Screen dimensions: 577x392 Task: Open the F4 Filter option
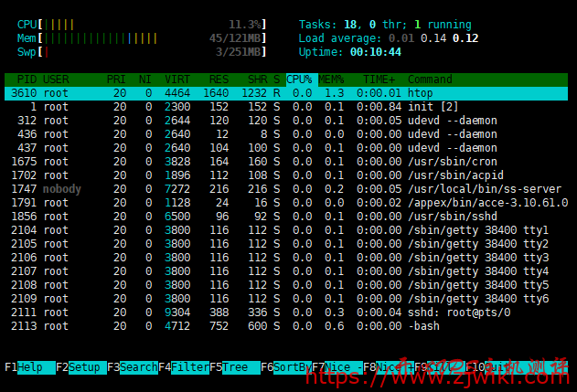pyautogui.click(x=183, y=366)
